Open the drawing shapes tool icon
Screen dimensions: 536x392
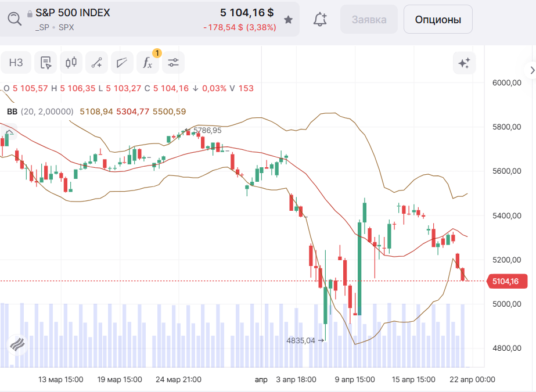[122, 63]
